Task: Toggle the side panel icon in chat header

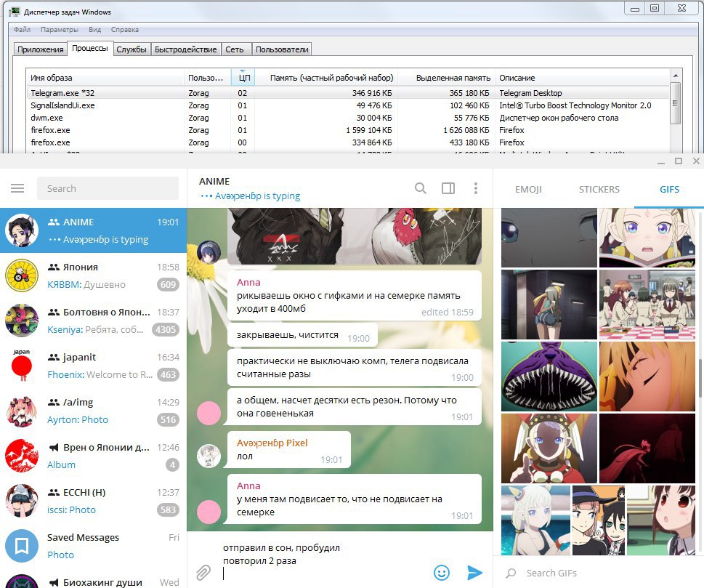Action: click(x=448, y=188)
